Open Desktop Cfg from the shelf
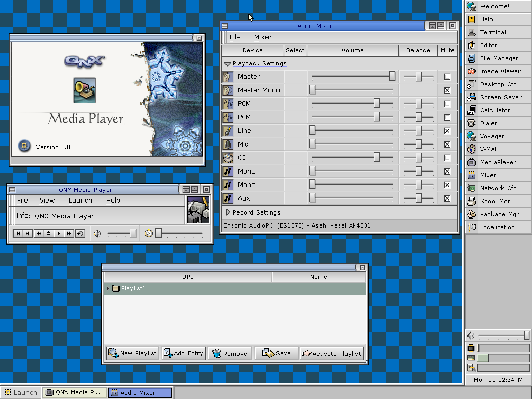532x399 pixels. point(498,84)
